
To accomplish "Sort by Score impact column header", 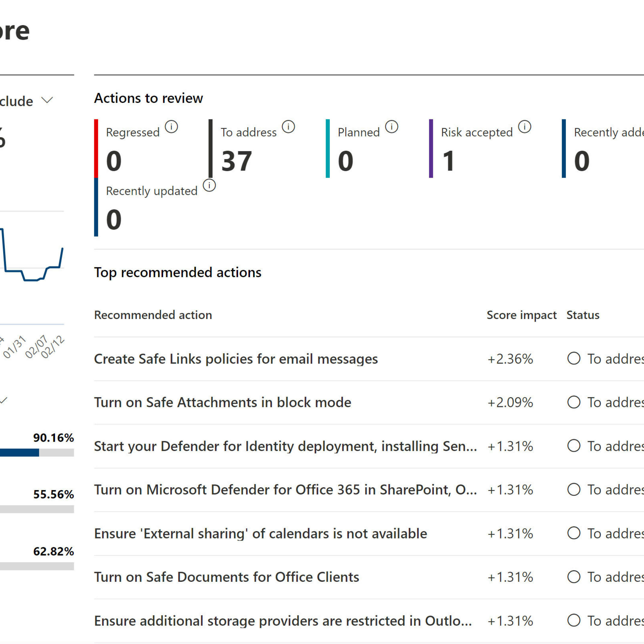I will 521,315.
